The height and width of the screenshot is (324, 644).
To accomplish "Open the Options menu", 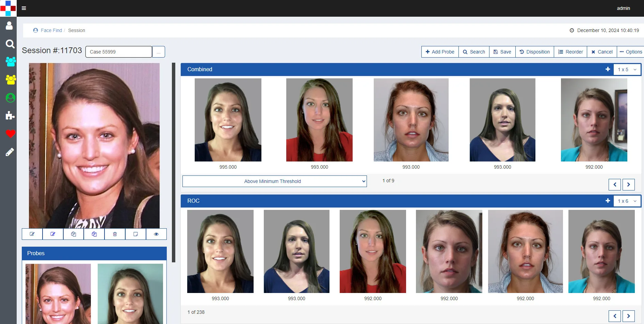I will 631,52.
